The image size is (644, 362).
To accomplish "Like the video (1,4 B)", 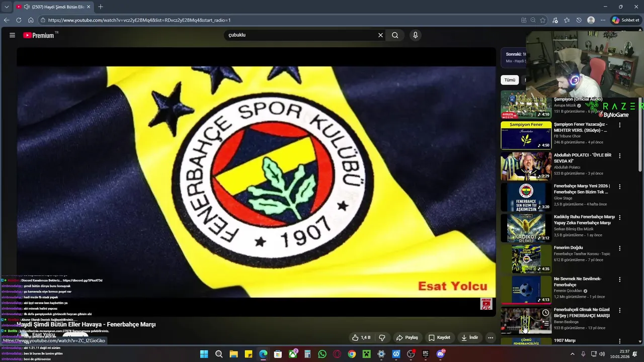I will pyautogui.click(x=361, y=337).
